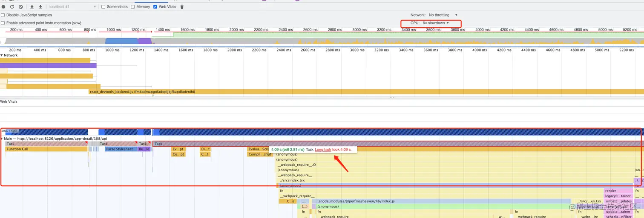Select the render flame entry
644x218 pixels.
[618, 191]
